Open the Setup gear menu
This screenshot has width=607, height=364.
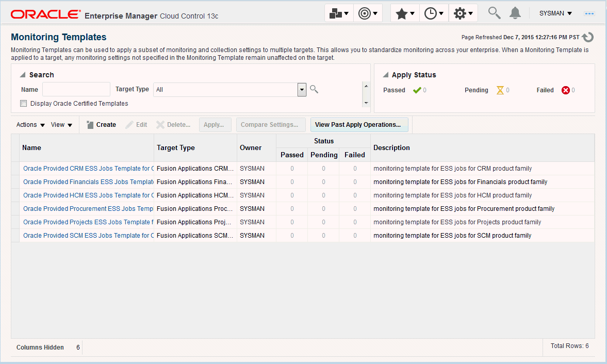[x=463, y=13]
